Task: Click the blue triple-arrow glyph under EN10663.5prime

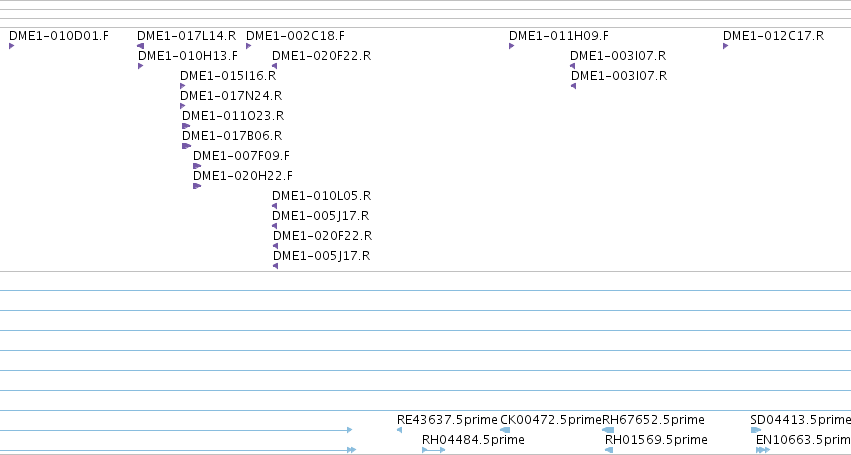Action: coord(763,450)
